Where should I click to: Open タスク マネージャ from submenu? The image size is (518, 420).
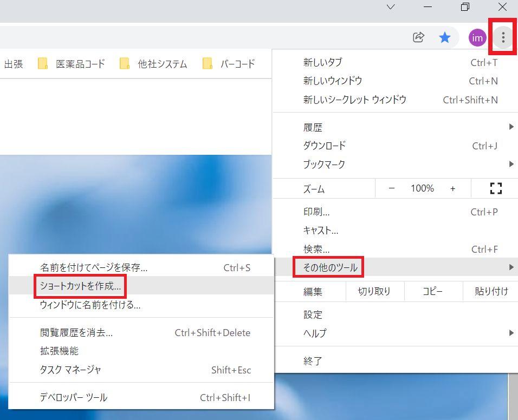[141, 370]
